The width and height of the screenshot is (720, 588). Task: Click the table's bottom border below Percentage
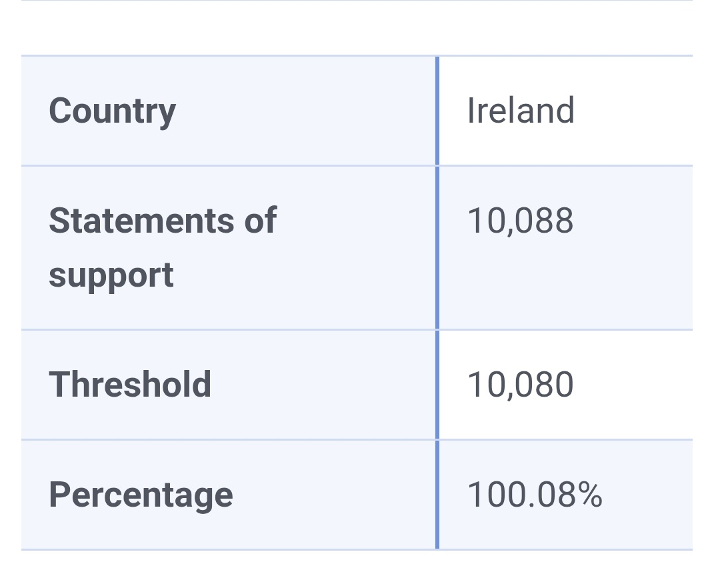click(227, 550)
